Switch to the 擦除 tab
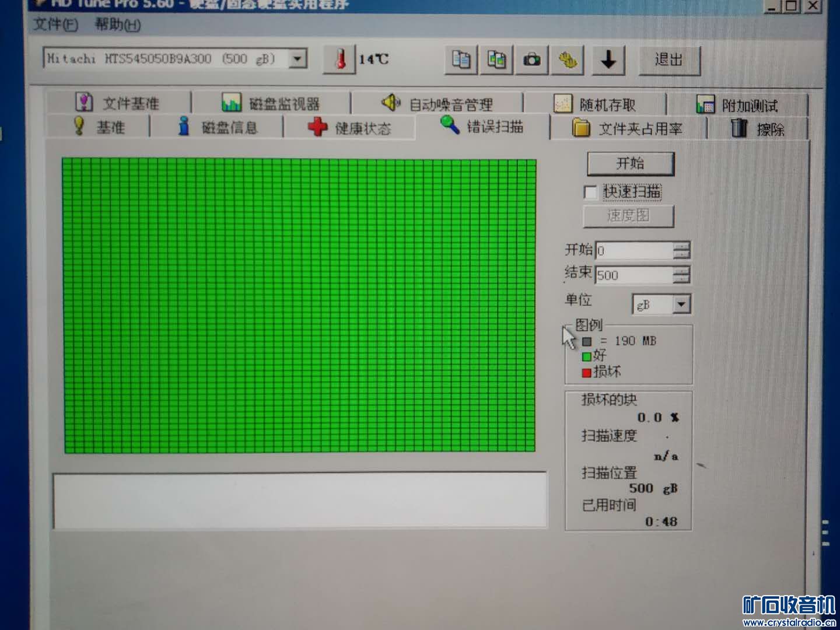This screenshot has width=840, height=630. [758, 128]
